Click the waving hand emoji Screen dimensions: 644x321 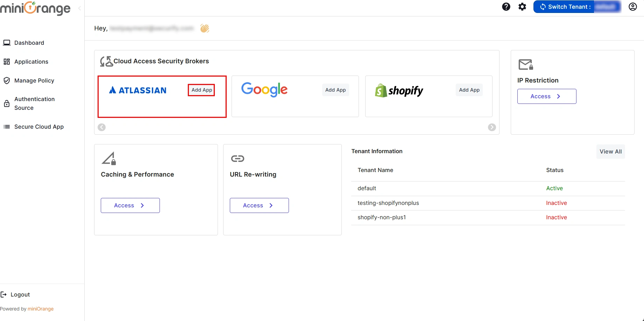pos(205,28)
